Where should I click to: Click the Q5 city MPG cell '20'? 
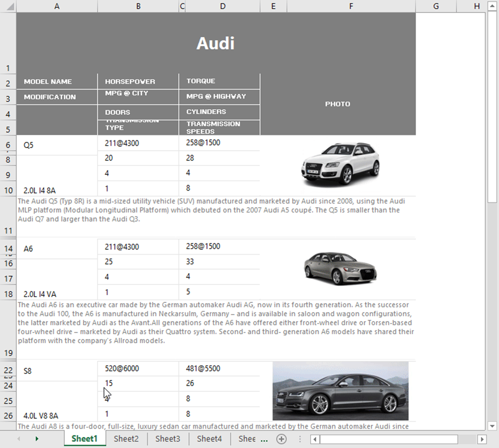[x=138, y=158]
